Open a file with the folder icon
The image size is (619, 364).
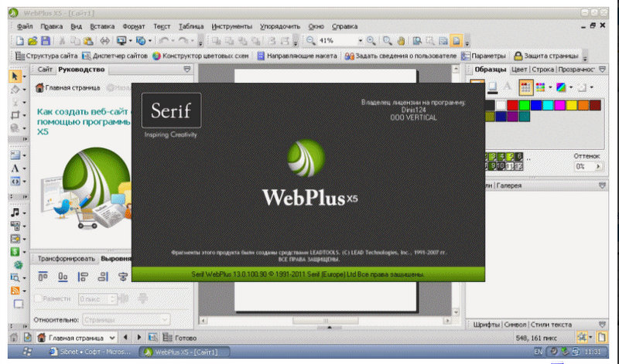click(x=32, y=41)
